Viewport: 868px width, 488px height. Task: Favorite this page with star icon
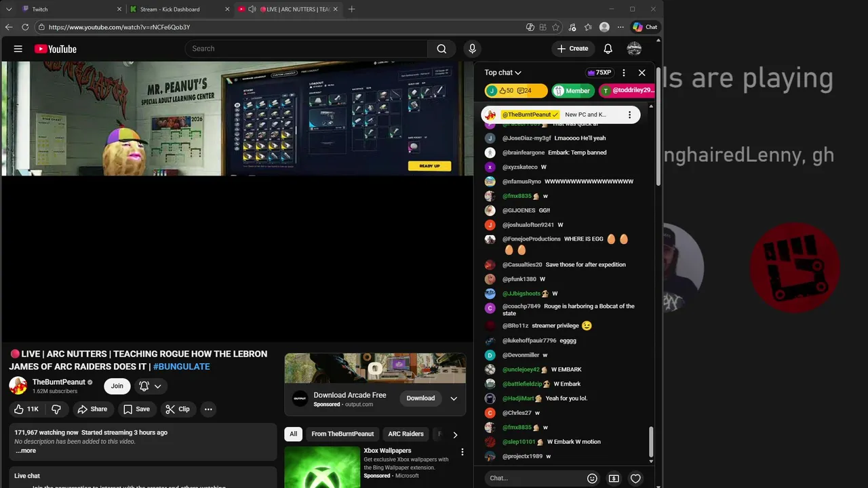click(555, 27)
